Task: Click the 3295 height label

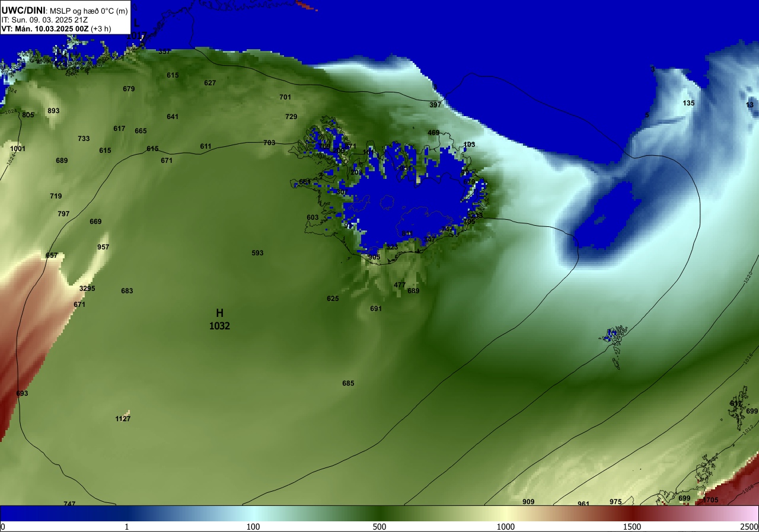Action: pyautogui.click(x=87, y=289)
